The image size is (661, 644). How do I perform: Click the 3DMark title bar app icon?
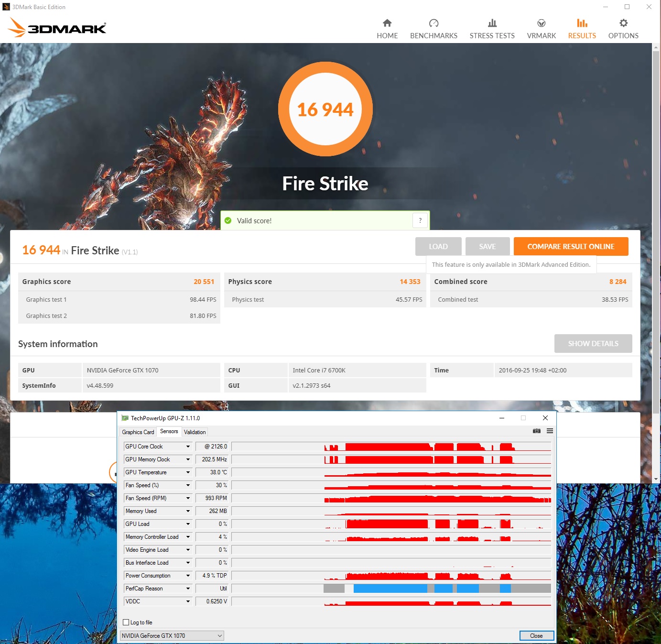pyautogui.click(x=6, y=7)
